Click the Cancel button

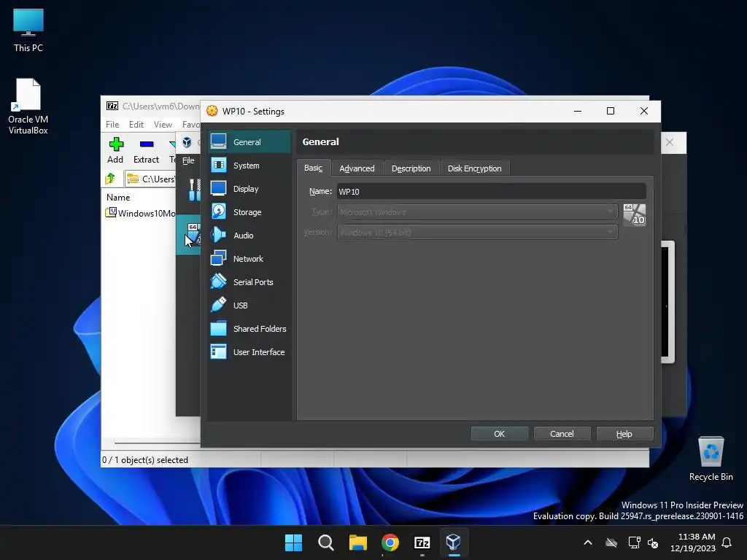(x=562, y=434)
